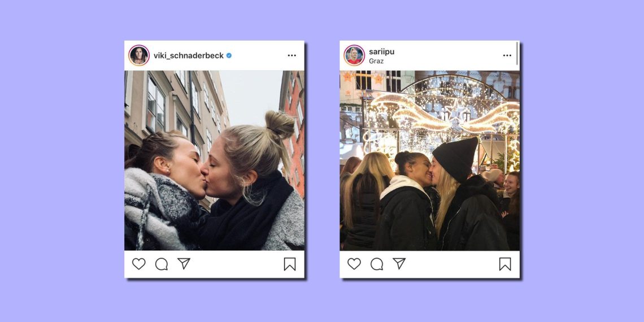Like the sariipu post with heart icon

(354, 264)
